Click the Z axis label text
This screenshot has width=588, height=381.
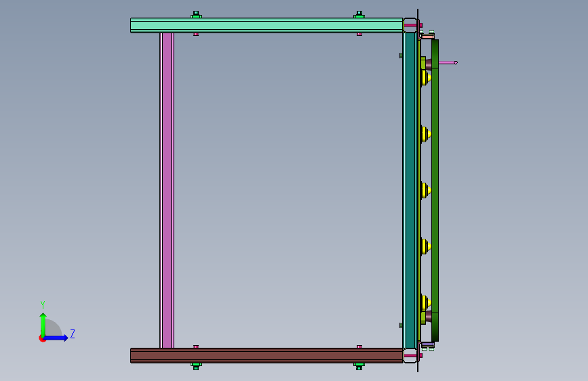(x=73, y=334)
